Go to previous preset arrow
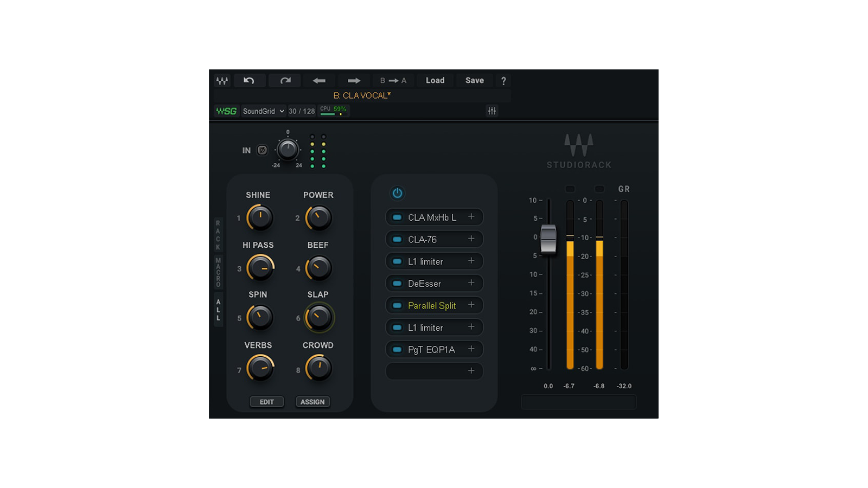 point(319,80)
